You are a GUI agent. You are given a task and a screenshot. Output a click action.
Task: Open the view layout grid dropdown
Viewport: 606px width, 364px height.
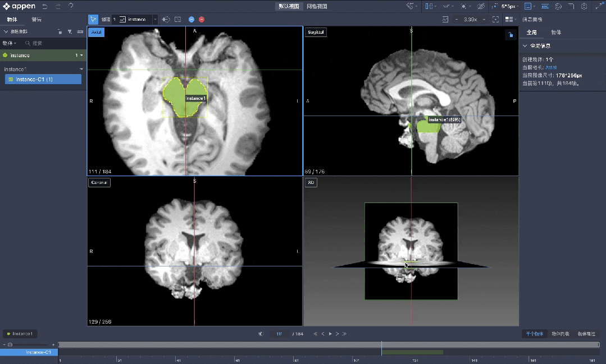click(x=511, y=20)
